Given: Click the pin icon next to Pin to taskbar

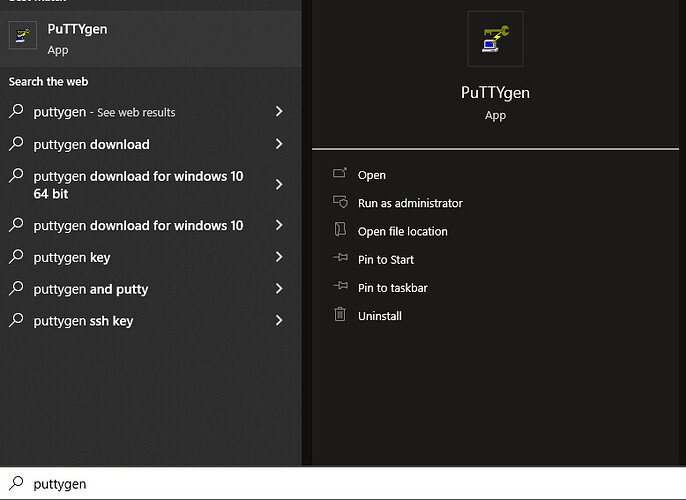Looking at the screenshot, I should [x=340, y=286].
